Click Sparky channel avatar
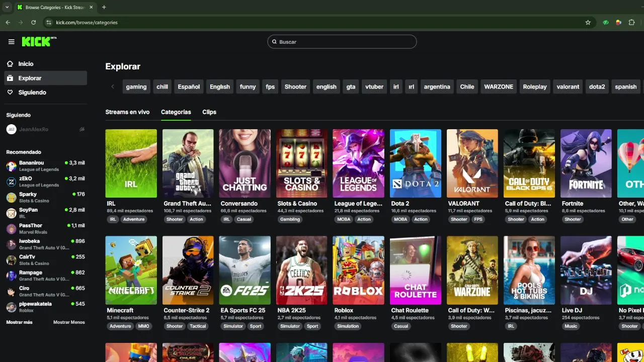This screenshot has width=644, height=362. point(11,197)
